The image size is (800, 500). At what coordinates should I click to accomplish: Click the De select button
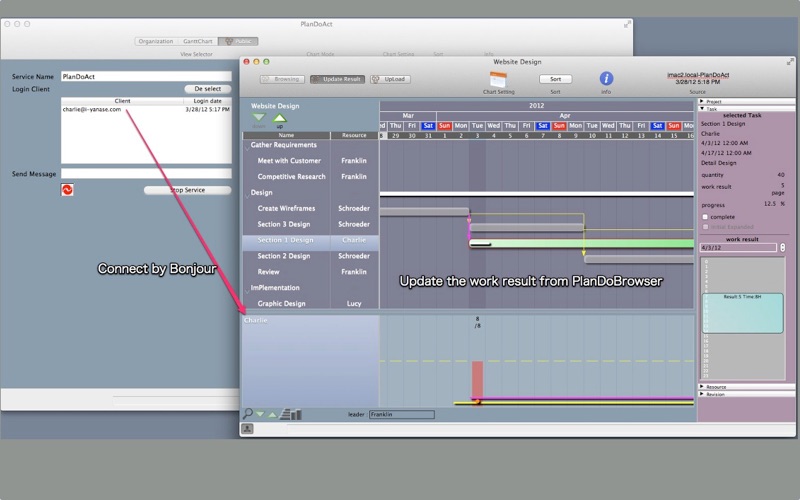[x=208, y=89]
